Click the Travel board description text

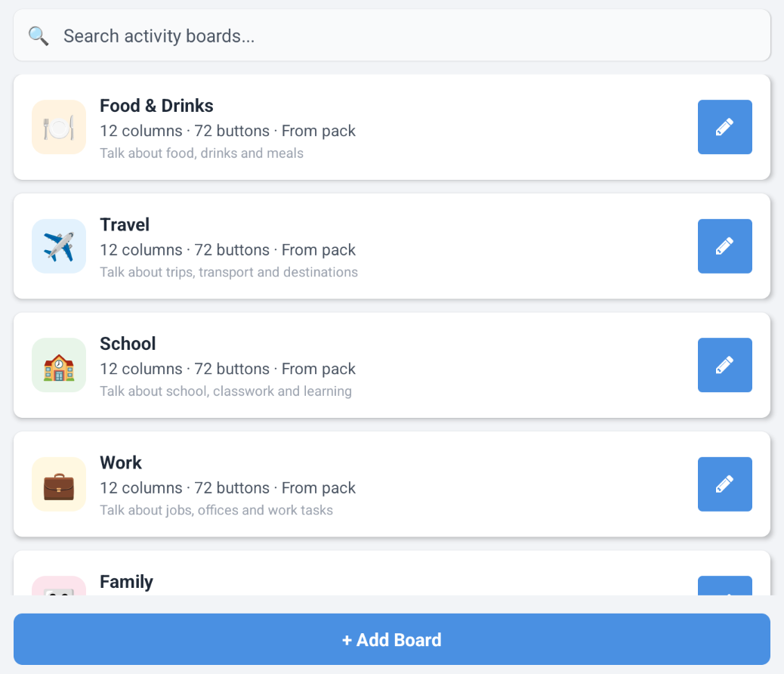[x=229, y=272]
